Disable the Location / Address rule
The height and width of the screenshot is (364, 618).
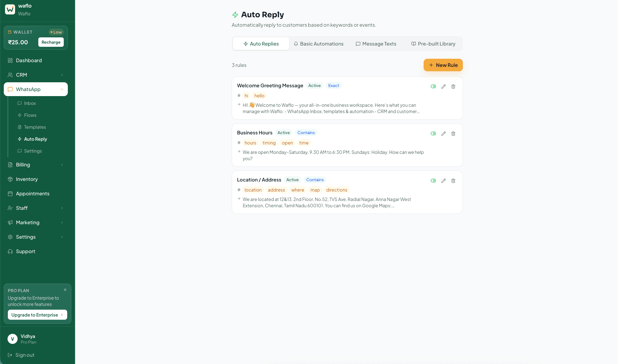tap(433, 181)
